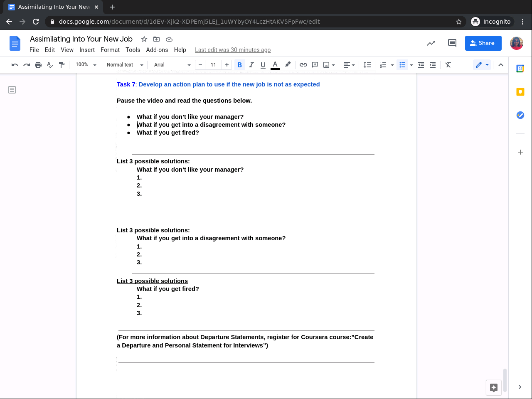This screenshot has width=532, height=399.
Task: Open Google Keep side panel
Action: point(520,92)
